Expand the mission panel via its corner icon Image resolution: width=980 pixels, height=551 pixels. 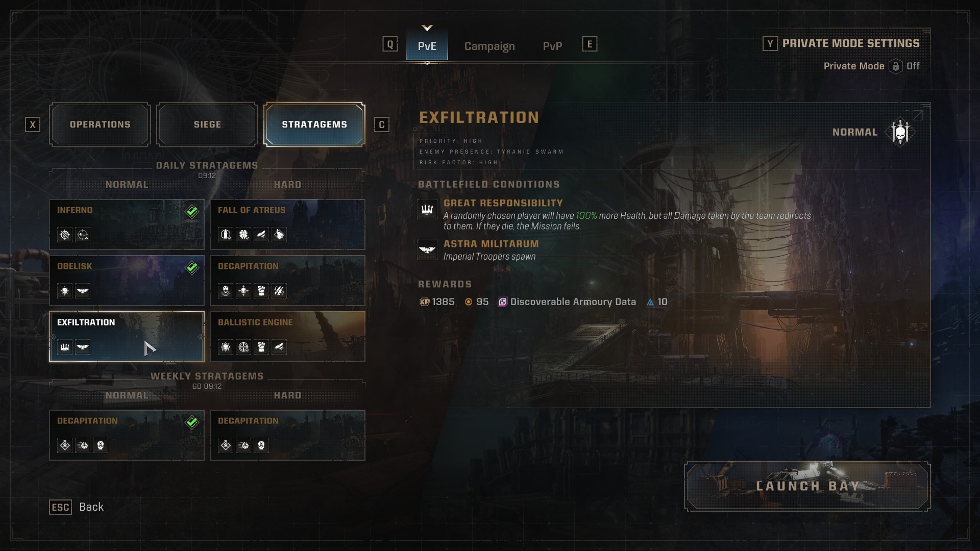click(x=918, y=115)
